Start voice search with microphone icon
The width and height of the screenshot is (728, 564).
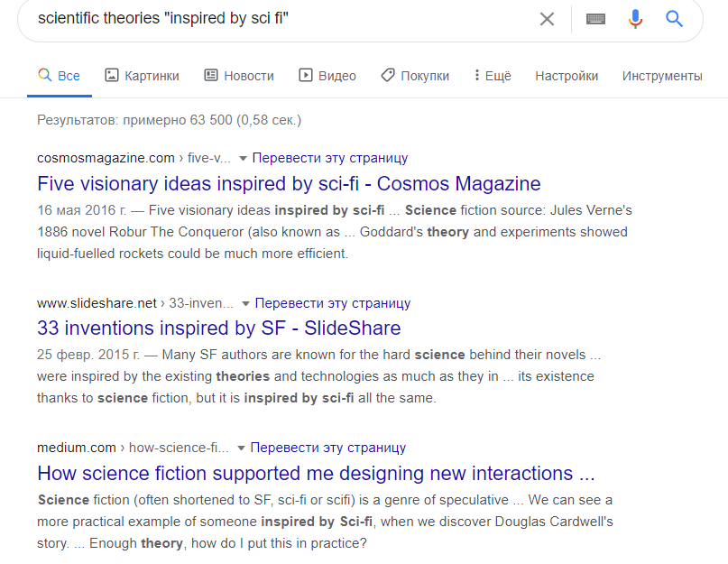[635, 19]
